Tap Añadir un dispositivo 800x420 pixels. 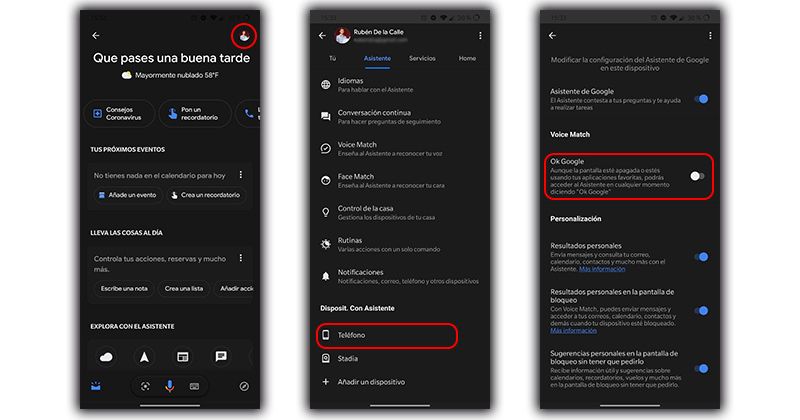point(400,382)
